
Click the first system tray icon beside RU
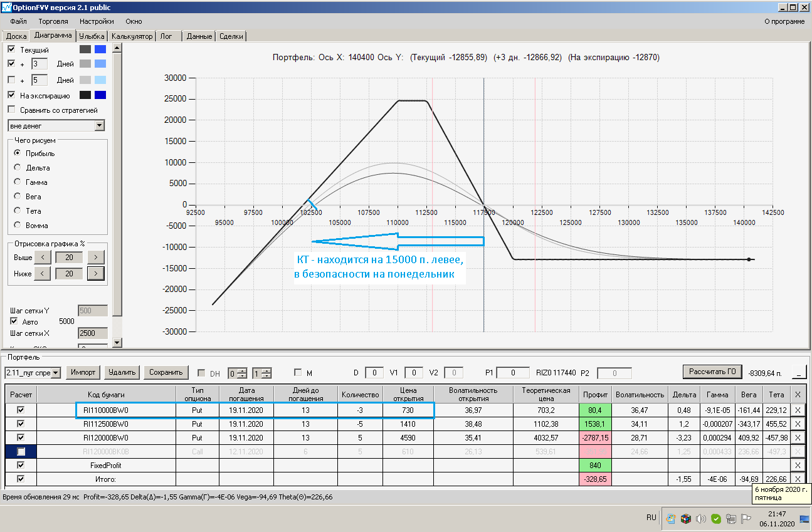[x=671, y=518]
